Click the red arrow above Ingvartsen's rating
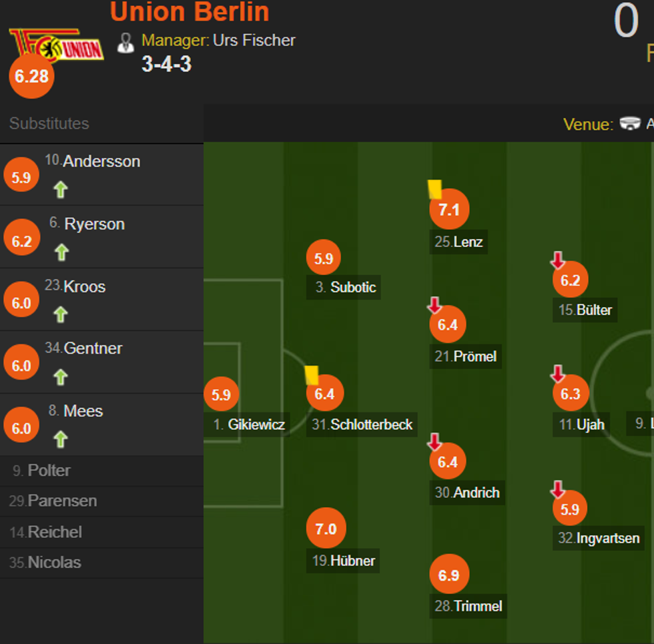Viewport: 654px width, 644px height. [557, 490]
